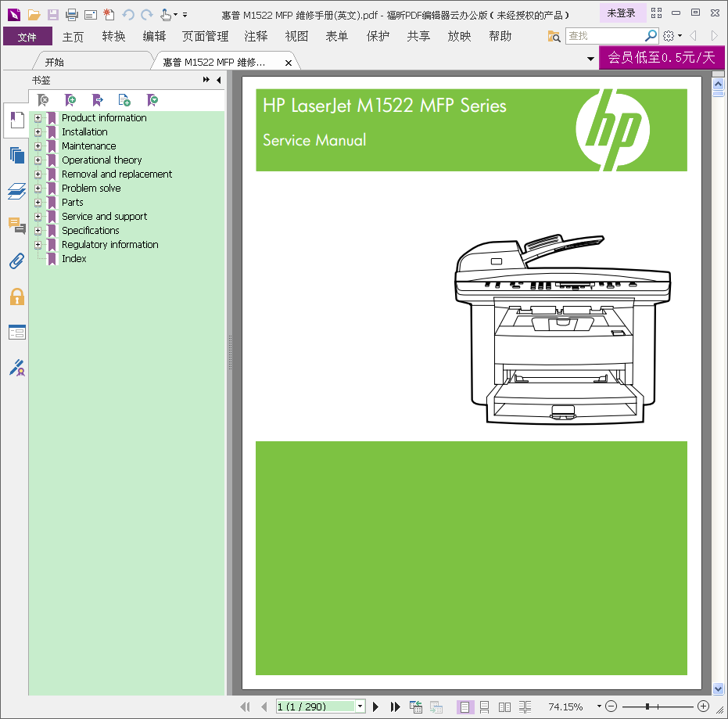Click the 查找 search input field
This screenshot has height=719, width=728.
[605, 36]
